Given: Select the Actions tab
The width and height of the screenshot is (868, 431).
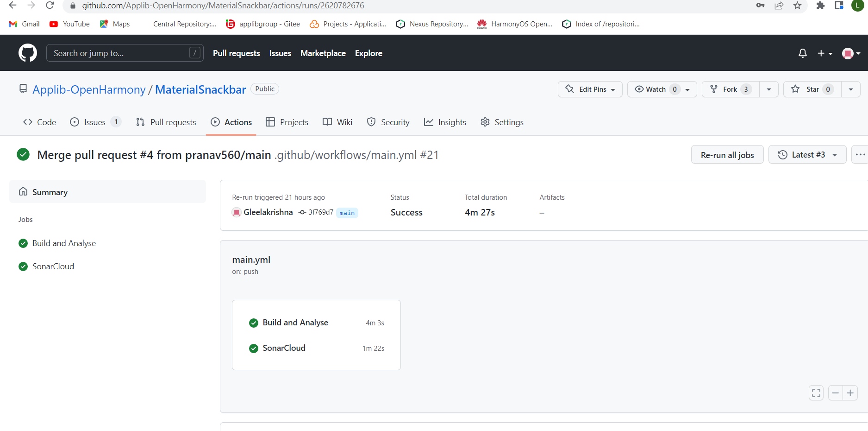Looking at the screenshot, I should click(x=231, y=122).
